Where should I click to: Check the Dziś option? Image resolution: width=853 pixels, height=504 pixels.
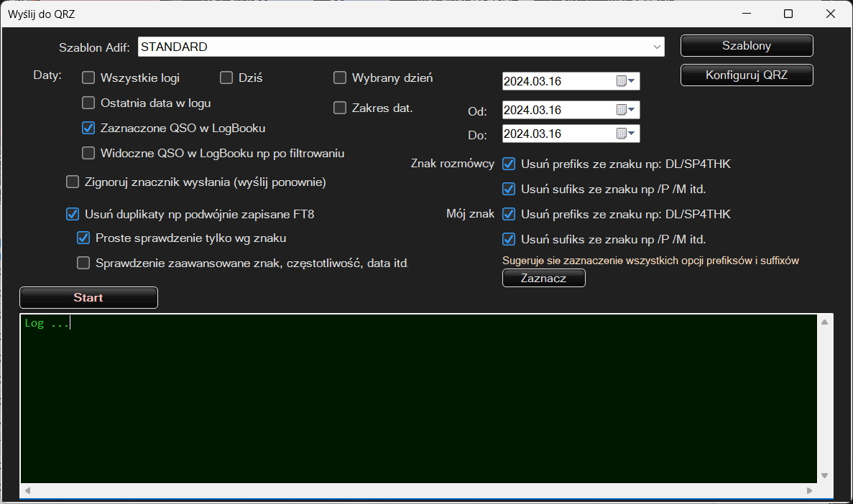click(226, 78)
